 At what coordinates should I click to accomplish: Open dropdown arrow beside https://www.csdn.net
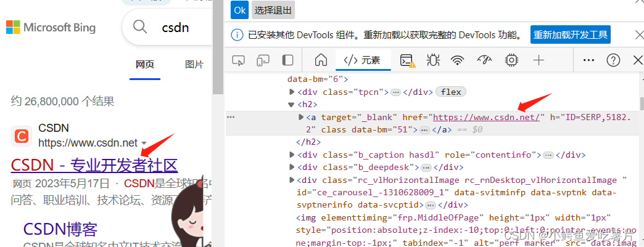click(144, 143)
